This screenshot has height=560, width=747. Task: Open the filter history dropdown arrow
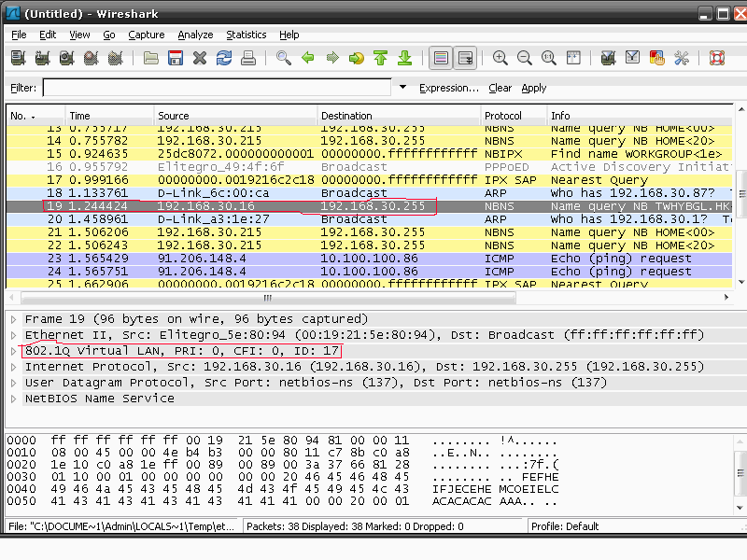point(403,87)
